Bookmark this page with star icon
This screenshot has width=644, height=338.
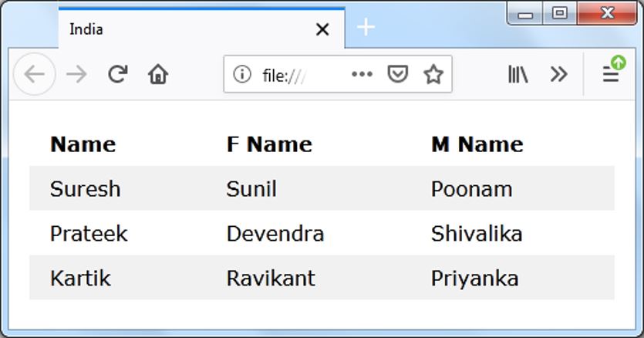coord(433,74)
